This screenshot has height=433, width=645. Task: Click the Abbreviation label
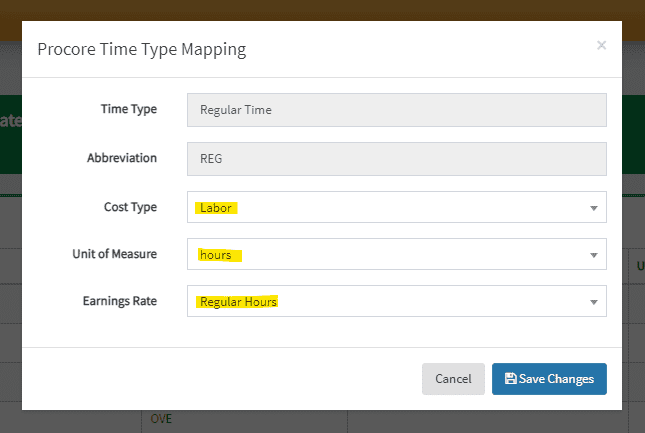click(x=122, y=157)
